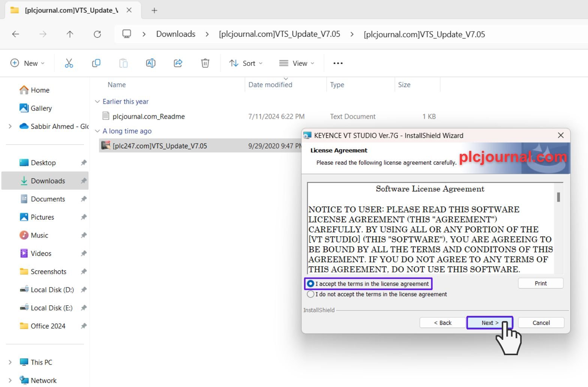This screenshot has height=387, width=588.
Task: Open a new File Explorer tab
Action: coord(154,10)
